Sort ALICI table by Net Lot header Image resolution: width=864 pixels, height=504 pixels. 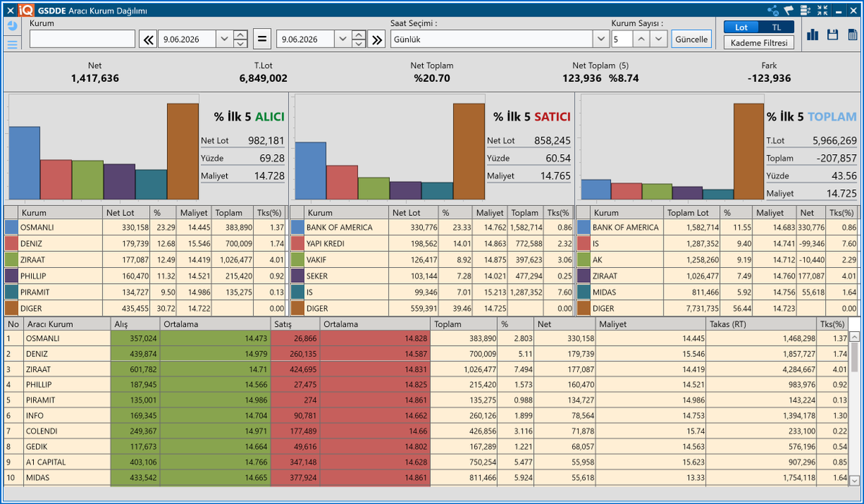pos(125,212)
